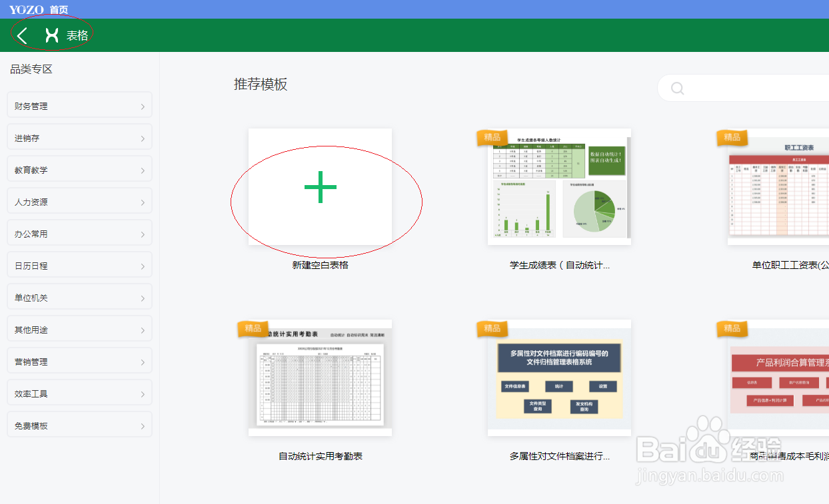Viewport: 829px width, 504px height.
Task: Select the 效率工具 category label
Action: 31,393
